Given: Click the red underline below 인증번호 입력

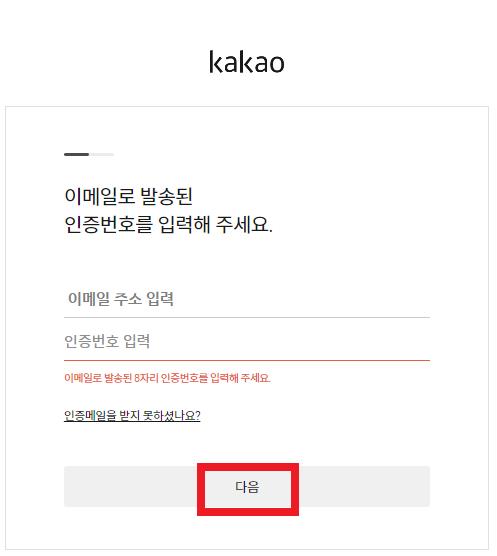Looking at the screenshot, I should point(247,360).
